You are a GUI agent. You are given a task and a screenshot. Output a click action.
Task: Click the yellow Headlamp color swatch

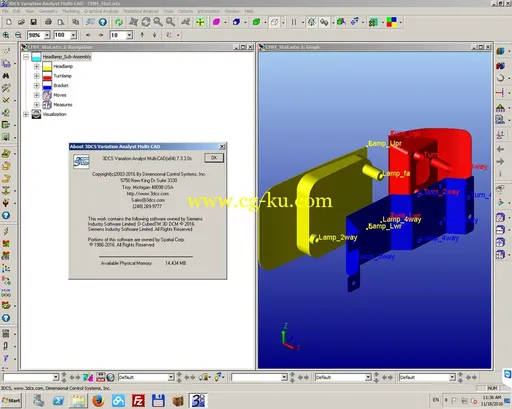47,66
